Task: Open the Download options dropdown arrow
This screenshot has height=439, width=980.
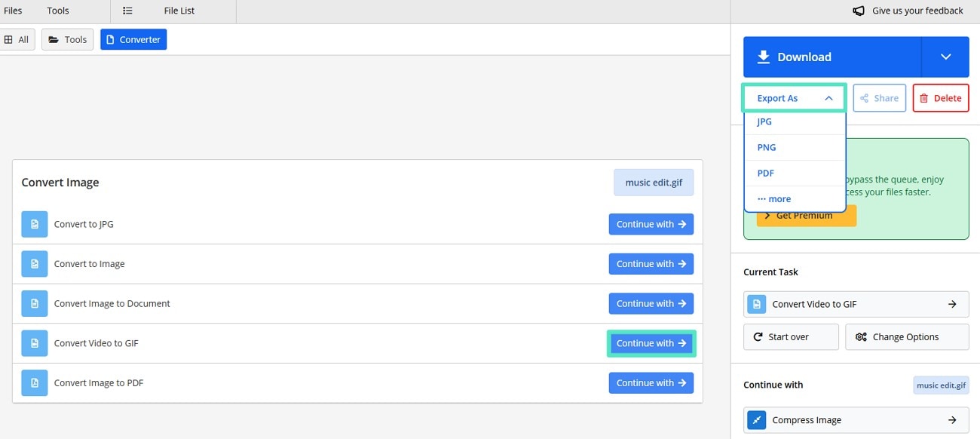Action: 945,57
